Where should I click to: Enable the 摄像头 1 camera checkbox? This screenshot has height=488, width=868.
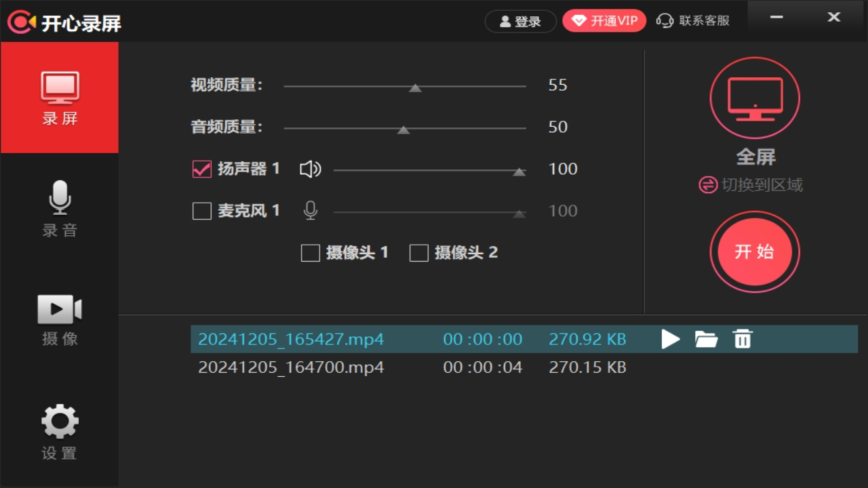pyautogui.click(x=310, y=252)
